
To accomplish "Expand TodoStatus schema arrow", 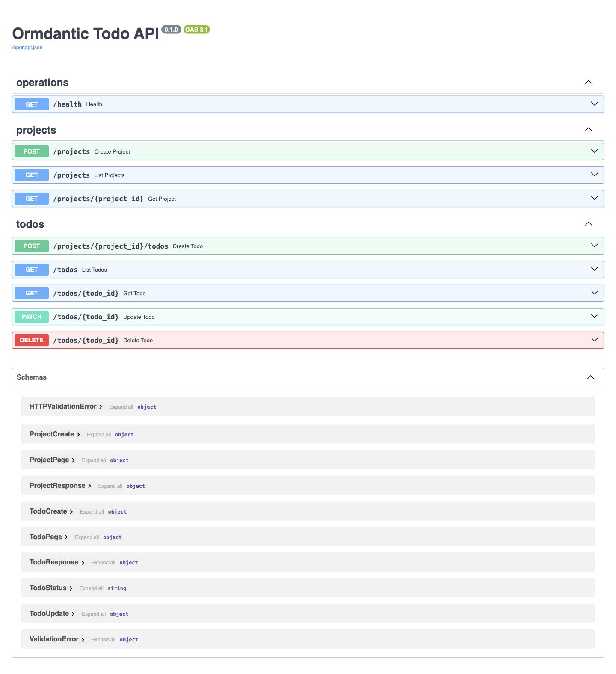I will pos(71,588).
